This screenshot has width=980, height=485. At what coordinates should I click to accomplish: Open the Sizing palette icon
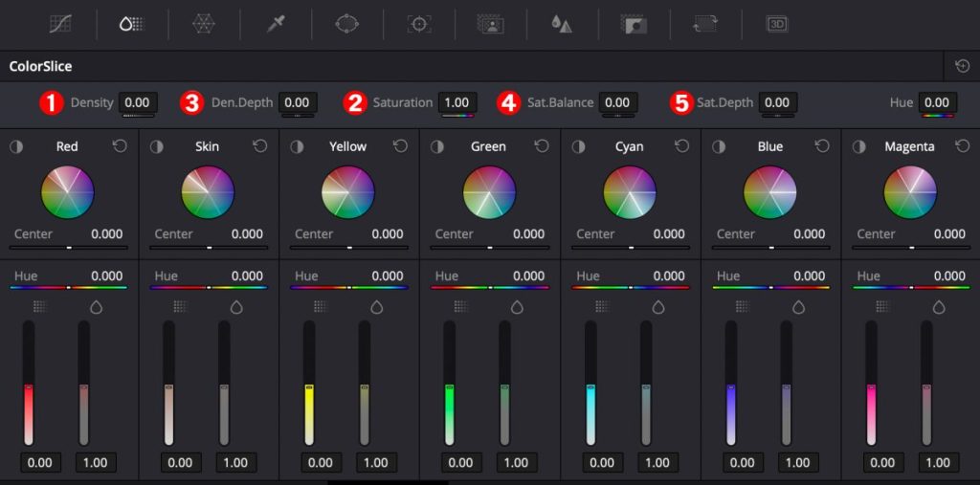(x=705, y=24)
